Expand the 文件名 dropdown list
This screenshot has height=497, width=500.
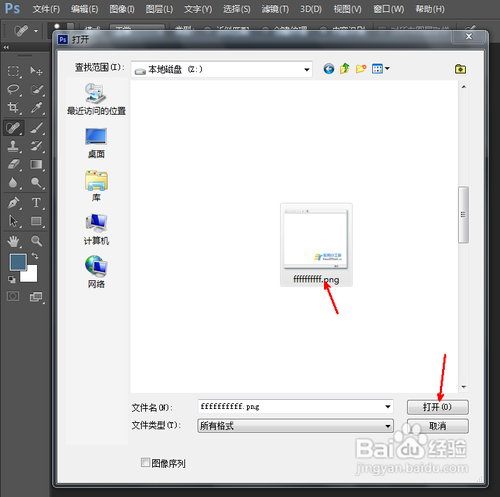(388, 407)
